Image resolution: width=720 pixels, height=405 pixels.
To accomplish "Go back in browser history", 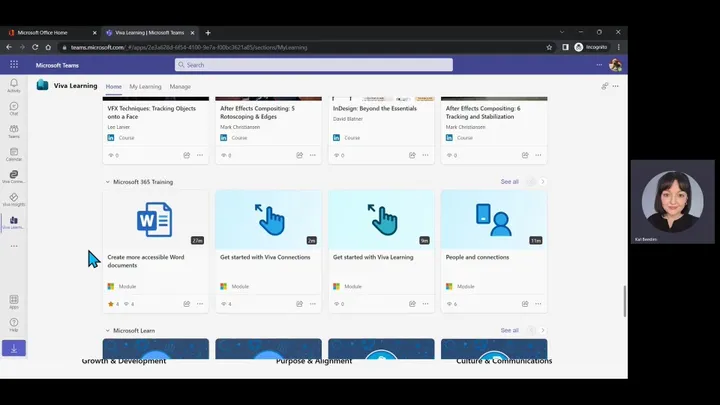I will [9, 47].
